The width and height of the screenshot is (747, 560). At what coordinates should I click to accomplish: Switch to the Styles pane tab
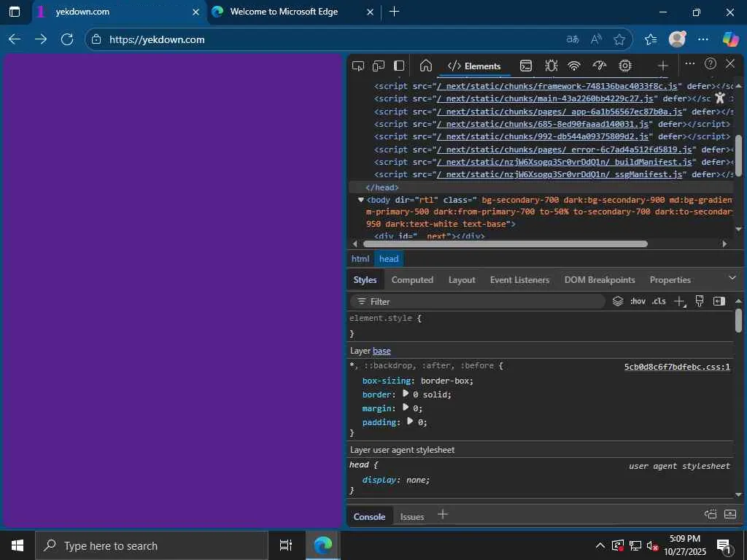(365, 280)
